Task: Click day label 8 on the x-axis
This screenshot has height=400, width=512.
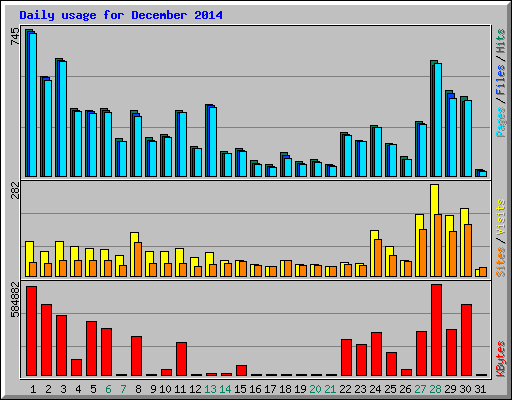Action: click(138, 389)
